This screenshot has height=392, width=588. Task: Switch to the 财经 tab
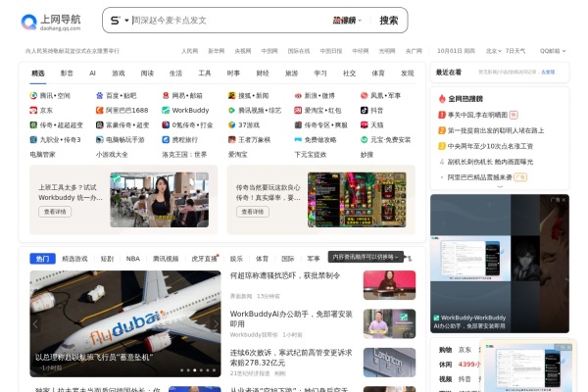tap(263, 73)
